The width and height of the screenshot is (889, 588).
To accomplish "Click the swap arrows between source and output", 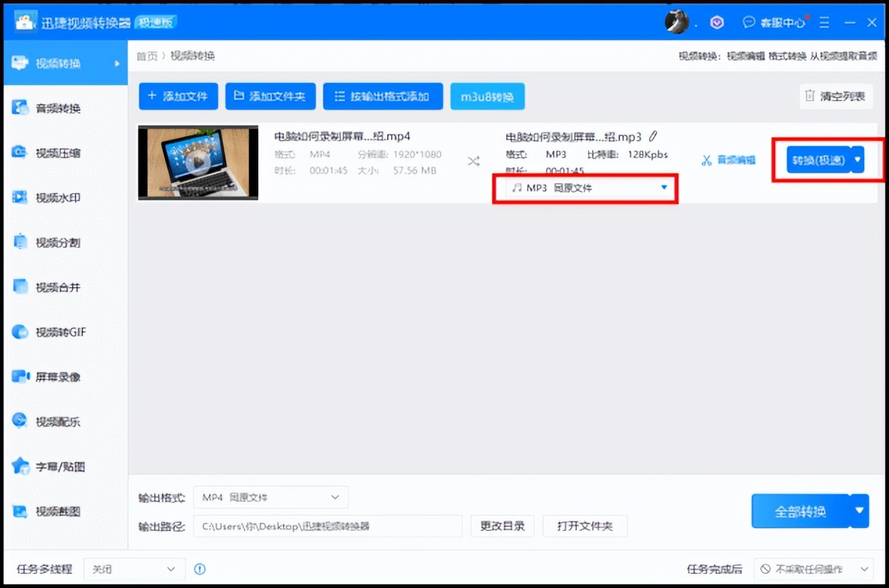I will click(474, 160).
